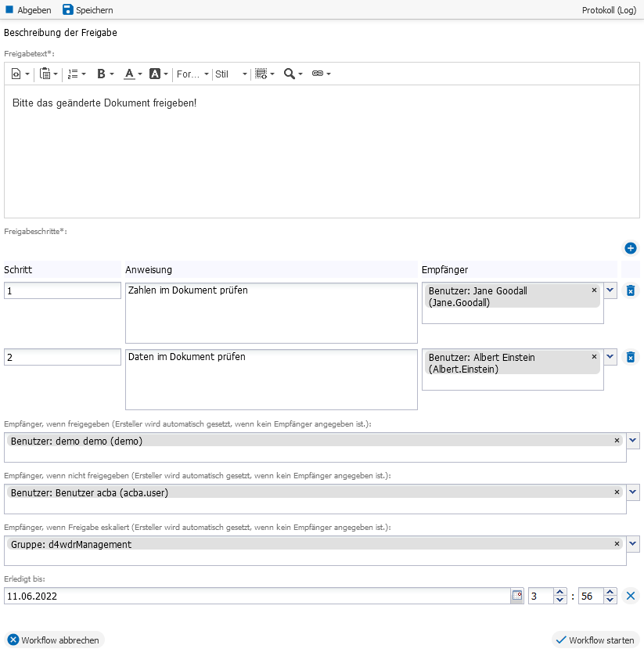Decrease the hour value
Screen dimensions: 644x656
pyautogui.click(x=560, y=600)
